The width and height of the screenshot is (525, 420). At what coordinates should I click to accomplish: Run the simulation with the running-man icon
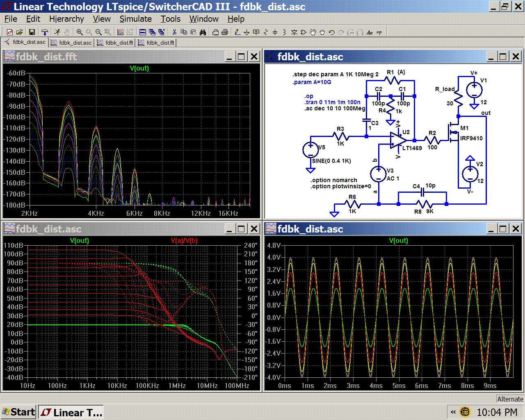57,32
